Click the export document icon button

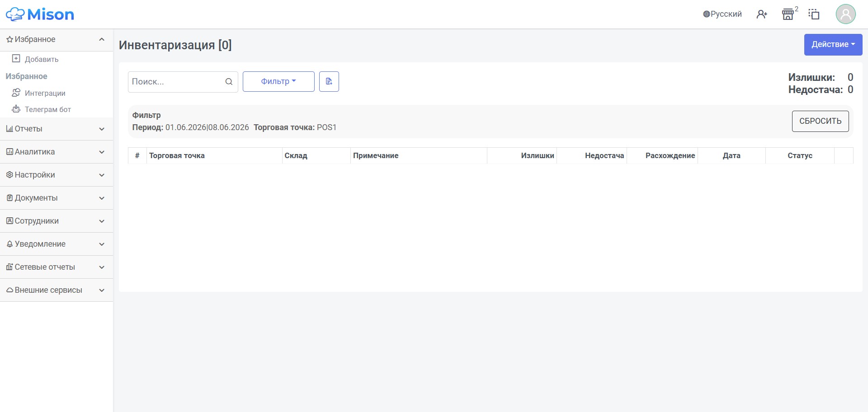329,81
